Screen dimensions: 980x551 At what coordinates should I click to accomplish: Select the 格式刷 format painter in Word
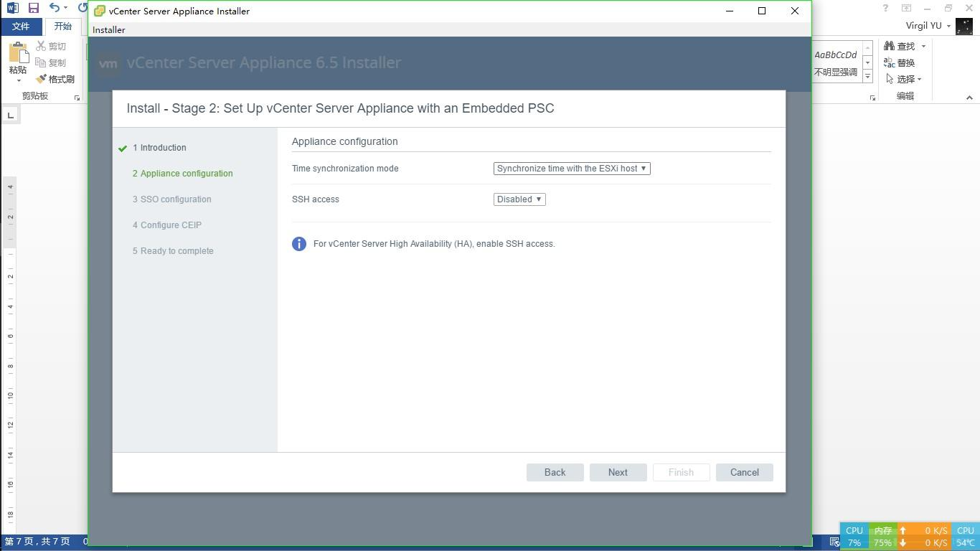tap(56, 80)
